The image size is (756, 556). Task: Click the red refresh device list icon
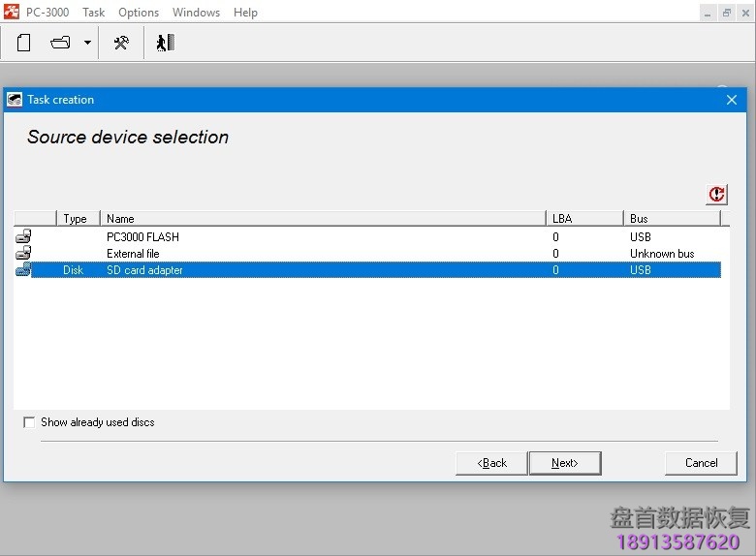[716, 195]
